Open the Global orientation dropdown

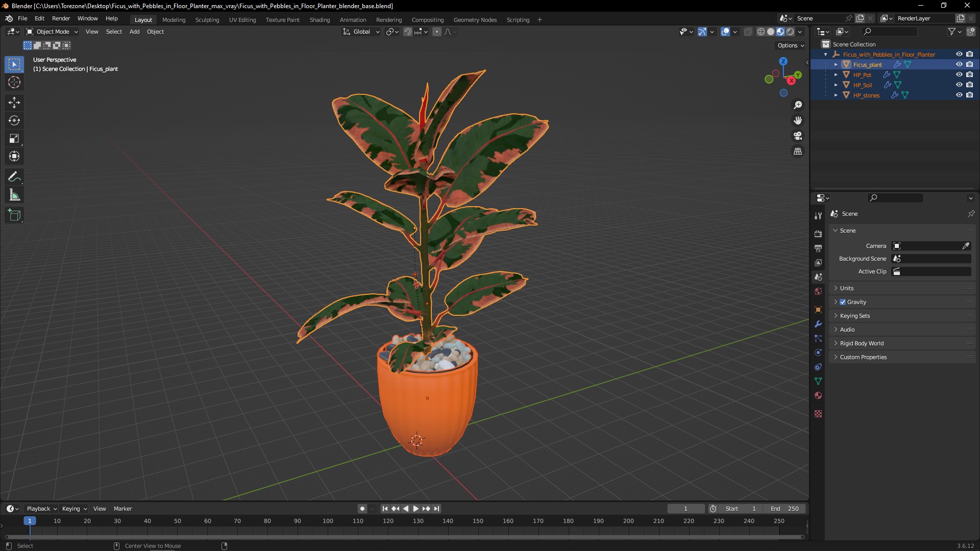click(361, 32)
